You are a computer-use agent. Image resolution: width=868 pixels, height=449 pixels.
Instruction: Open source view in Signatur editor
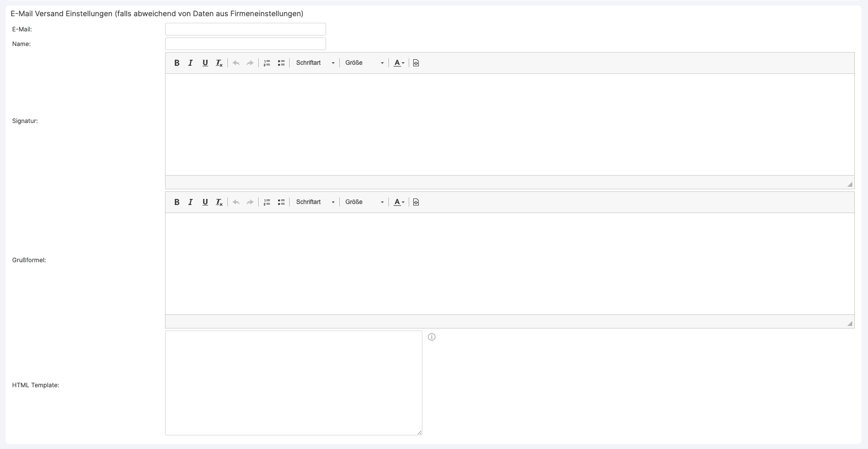tap(416, 63)
